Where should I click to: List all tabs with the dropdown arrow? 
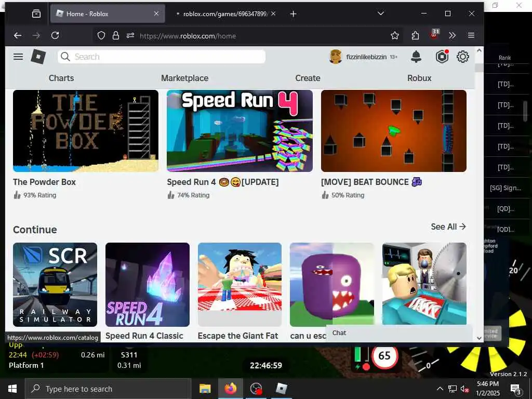coord(381,14)
